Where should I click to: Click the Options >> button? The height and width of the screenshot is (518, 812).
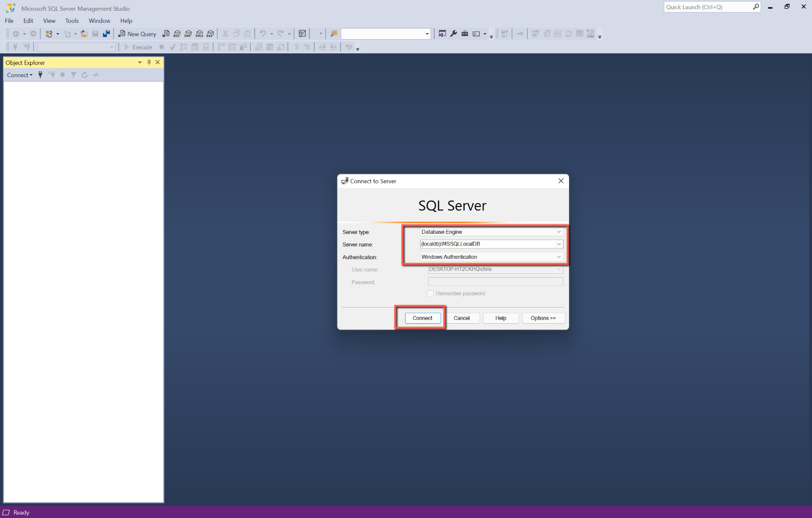pos(543,318)
